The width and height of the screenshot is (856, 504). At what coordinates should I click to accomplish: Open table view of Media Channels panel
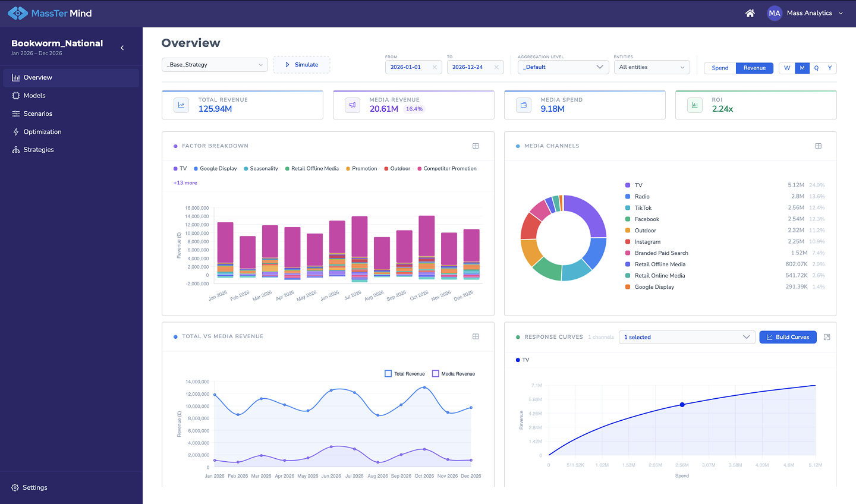pos(818,146)
